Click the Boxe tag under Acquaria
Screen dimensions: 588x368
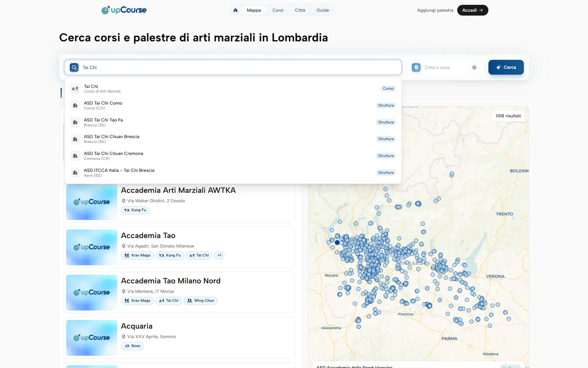coord(132,346)
